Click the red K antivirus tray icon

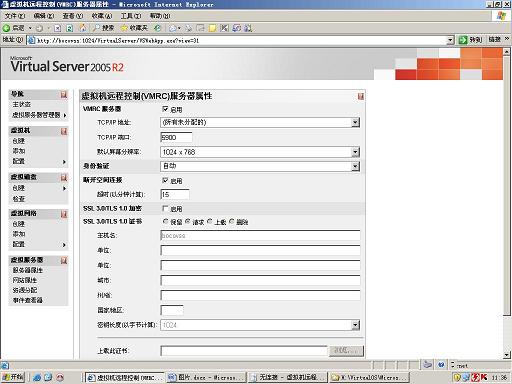point(483,377)
